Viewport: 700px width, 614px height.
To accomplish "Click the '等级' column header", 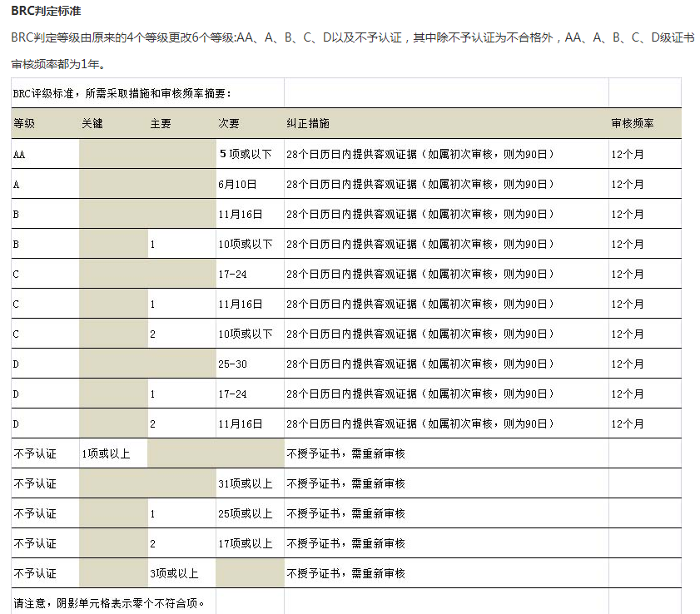I will (x=24, y=123).
